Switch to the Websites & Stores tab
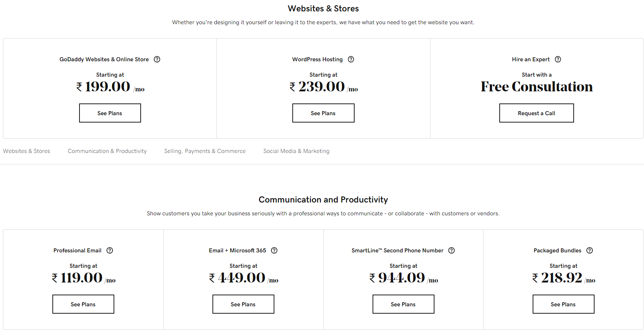 tap(26, 151)
